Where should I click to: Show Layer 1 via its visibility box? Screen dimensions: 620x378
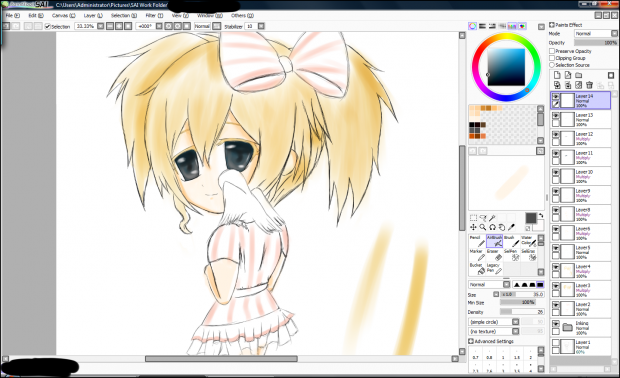(x=556, y=343)
